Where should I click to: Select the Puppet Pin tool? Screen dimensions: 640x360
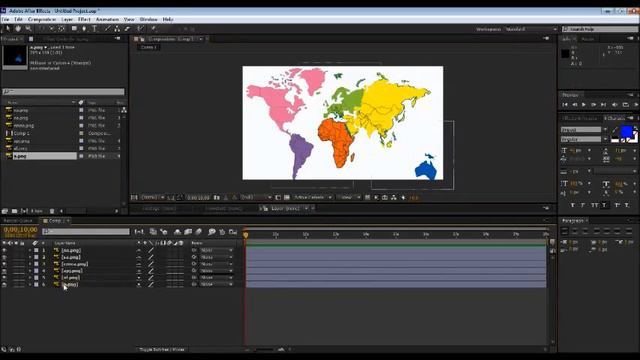154,29
